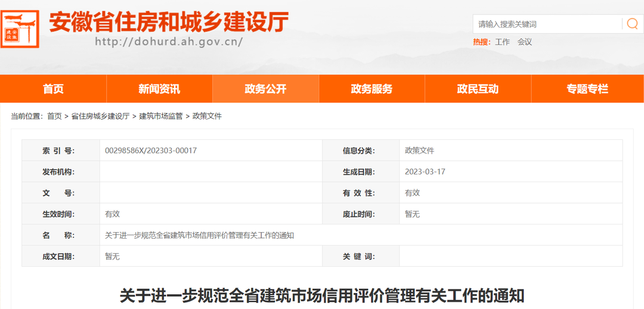Select the hot search term 会议
The width and height of the screenshot is (644, 309).
525,42
